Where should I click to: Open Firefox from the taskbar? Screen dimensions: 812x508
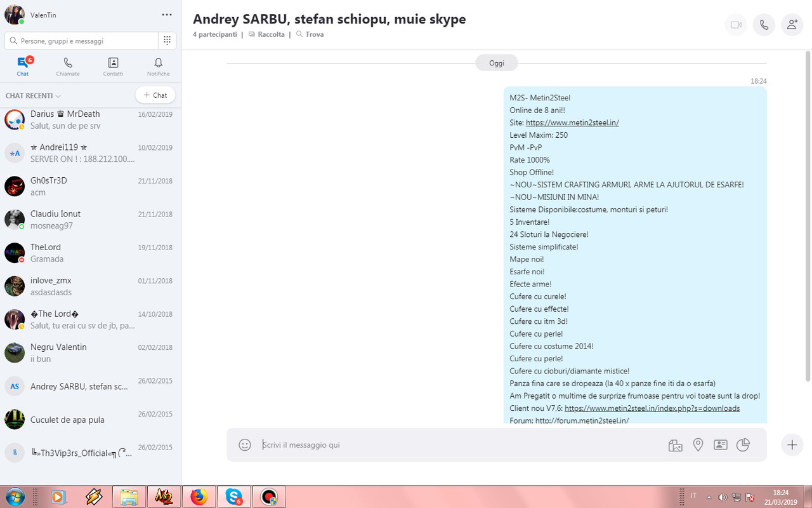(199, 497)
